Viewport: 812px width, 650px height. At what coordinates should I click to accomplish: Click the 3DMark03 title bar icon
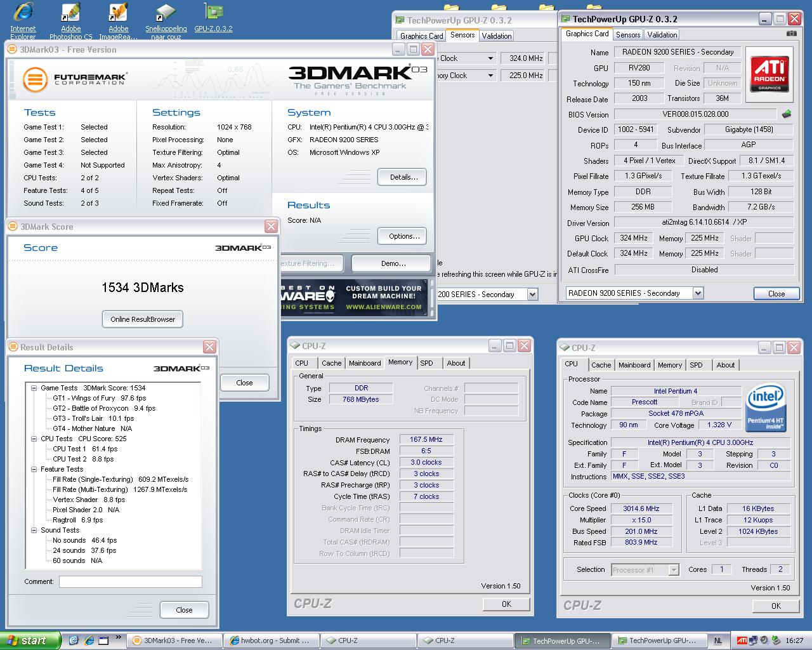[13, 50]
